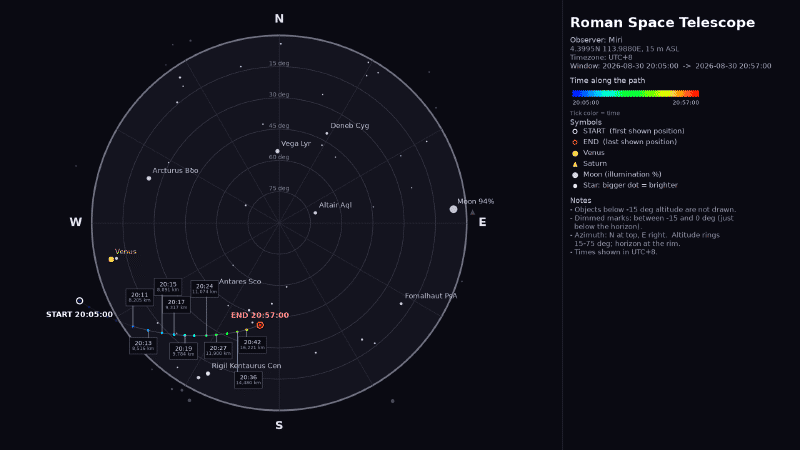The image size is (800, 450).
Task: Click the '75 deg' altitude ring label
Action: pos(279,189)
